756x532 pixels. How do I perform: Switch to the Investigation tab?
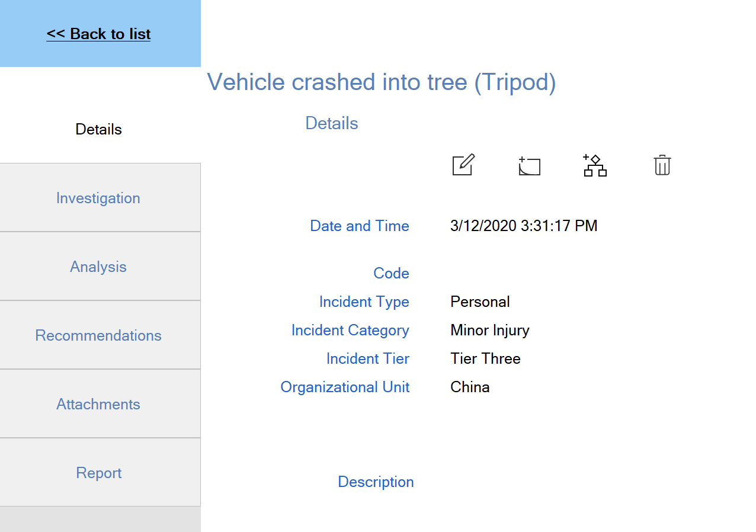tap(98, 198)
